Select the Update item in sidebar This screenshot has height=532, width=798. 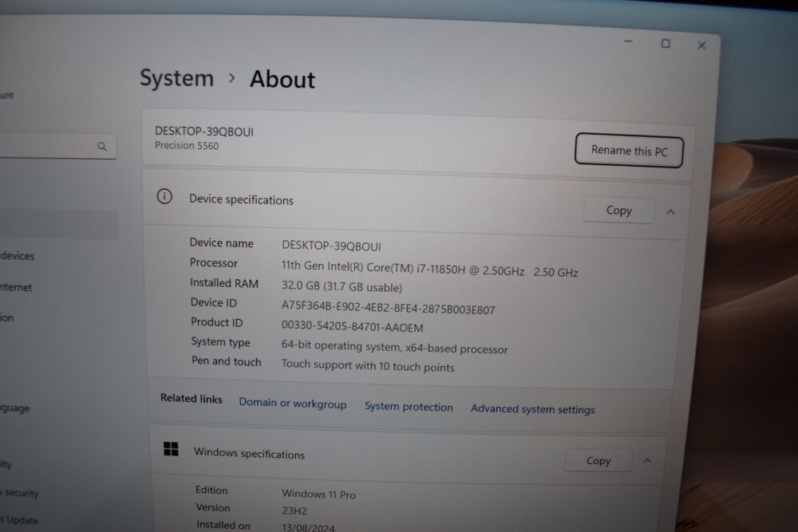(19, 520)
